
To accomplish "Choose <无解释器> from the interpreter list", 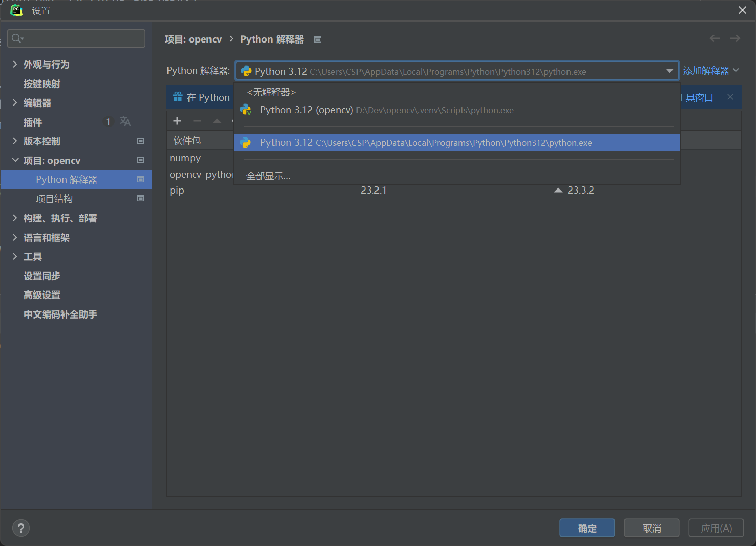I will coord(457,92).
